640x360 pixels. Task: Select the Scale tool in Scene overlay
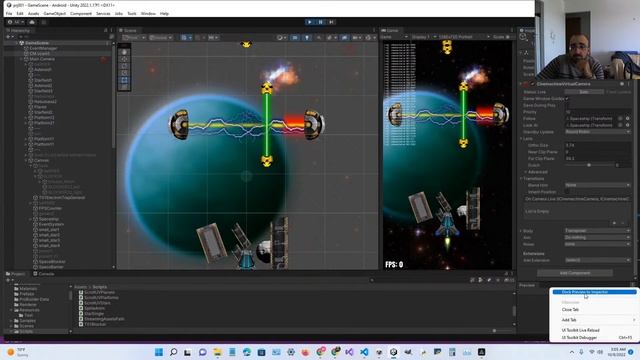(124, 73)
